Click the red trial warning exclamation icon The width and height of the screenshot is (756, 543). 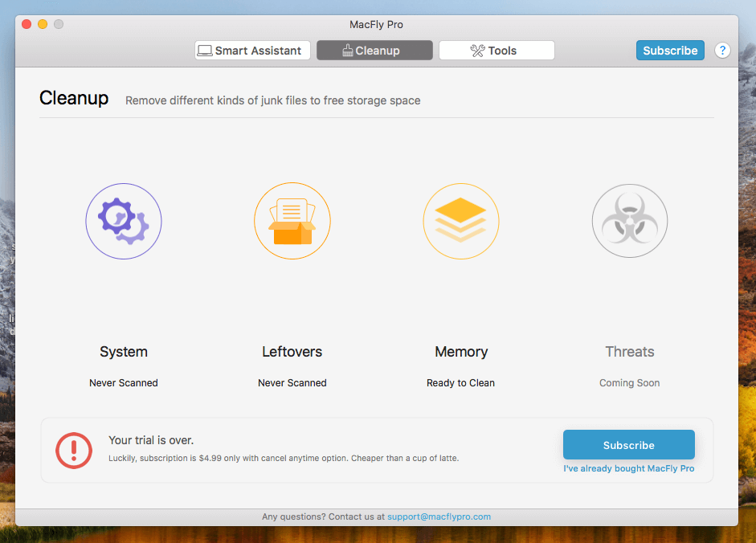click(74, 451)
